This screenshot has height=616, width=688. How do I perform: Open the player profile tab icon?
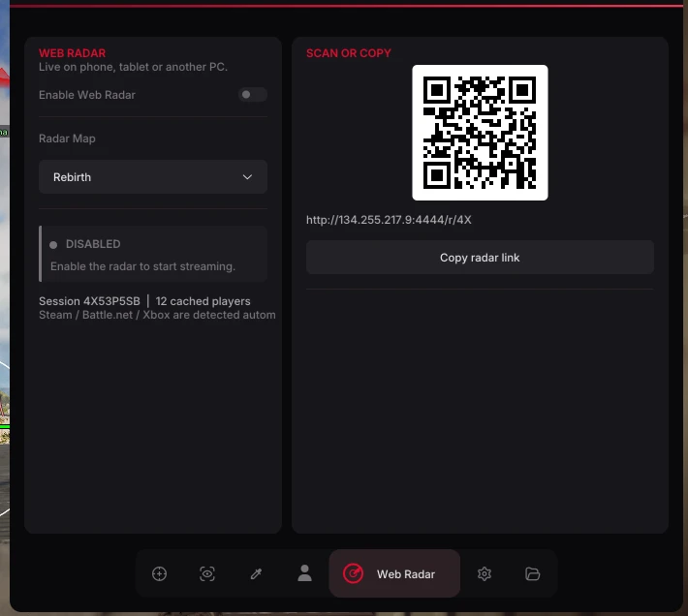point(304,573)
